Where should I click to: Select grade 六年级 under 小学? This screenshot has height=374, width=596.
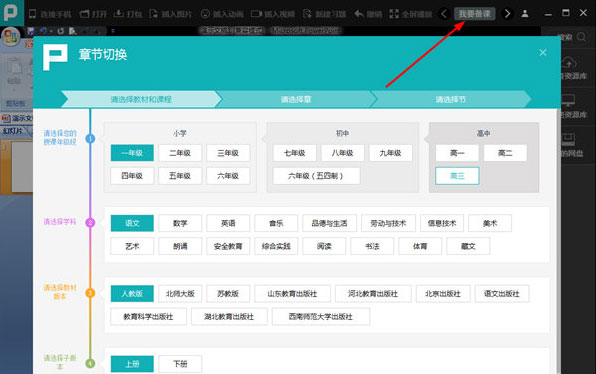point(228,176)
